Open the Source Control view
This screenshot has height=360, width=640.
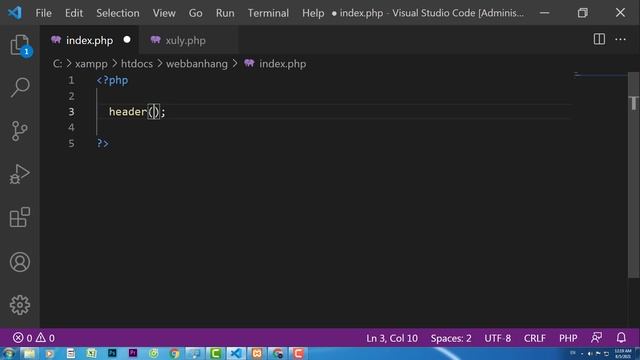coord(20,131)
